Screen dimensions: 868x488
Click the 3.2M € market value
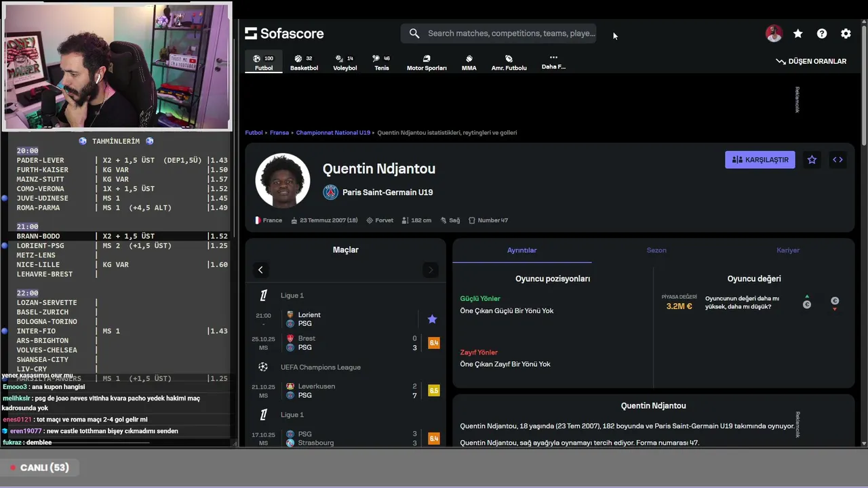click(679, 306)
